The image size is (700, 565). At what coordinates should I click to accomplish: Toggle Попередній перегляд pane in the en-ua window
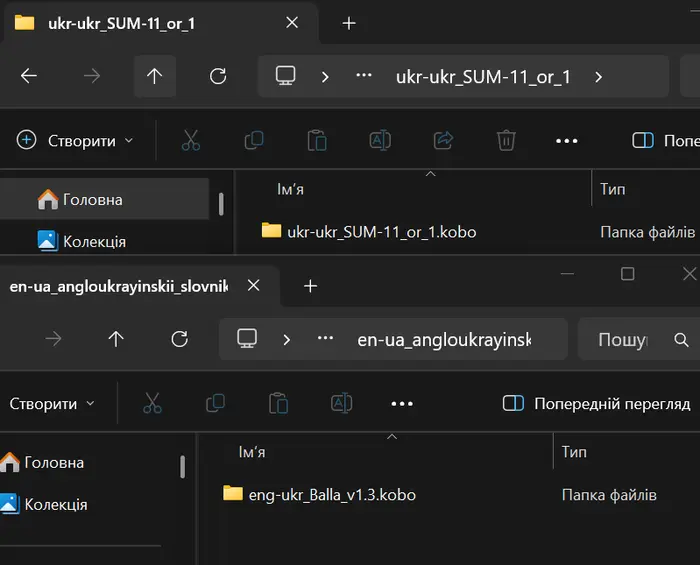[x=596, y=403]
